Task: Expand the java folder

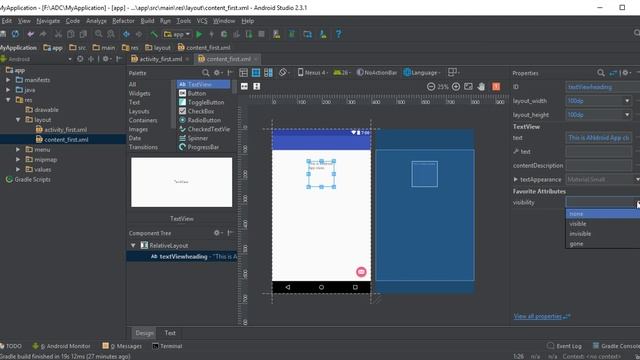Action: (8, 90)
